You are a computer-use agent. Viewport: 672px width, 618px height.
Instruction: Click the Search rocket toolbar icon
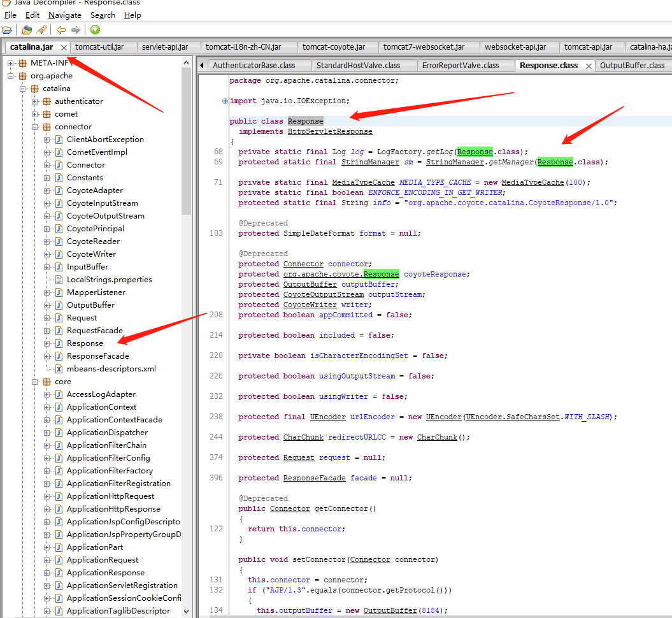41,30
